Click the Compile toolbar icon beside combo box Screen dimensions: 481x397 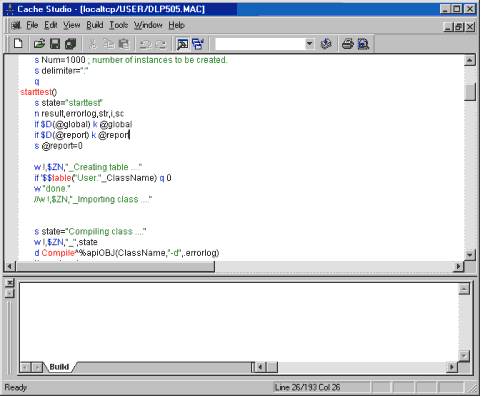pos(326,44)
